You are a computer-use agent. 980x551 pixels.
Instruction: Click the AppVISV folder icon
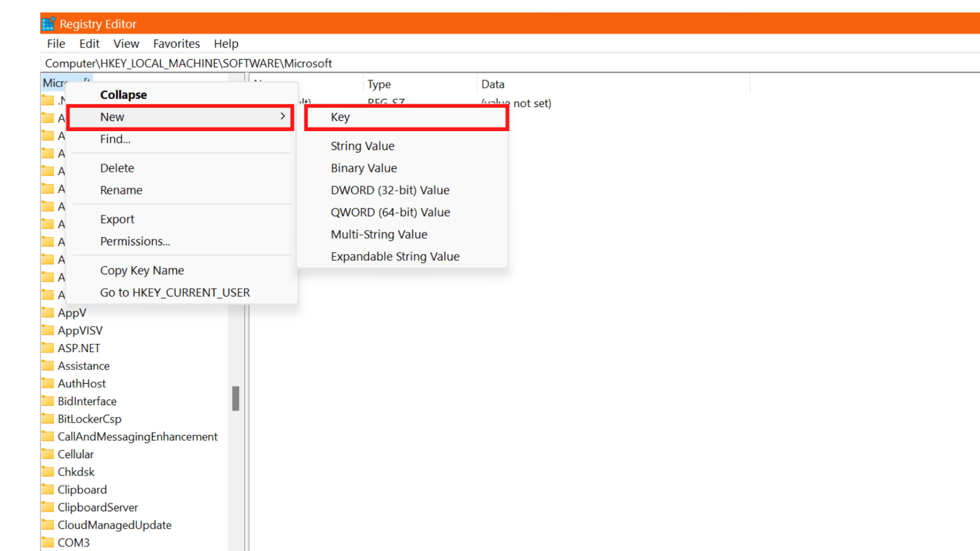pos(47,330)
